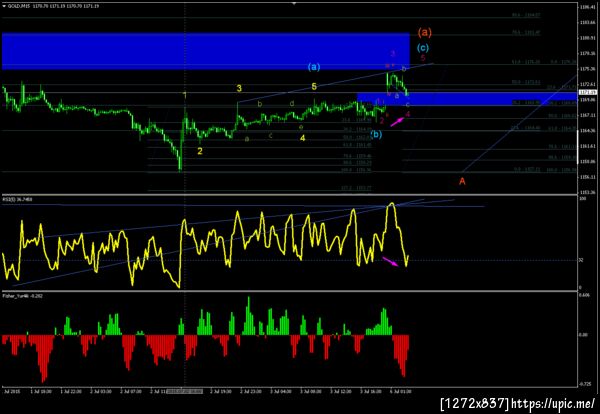Select the cyan (c) wave label
The height and width of the screenshot is (414, 600).
pyautogui.click(x=423, y=48)
